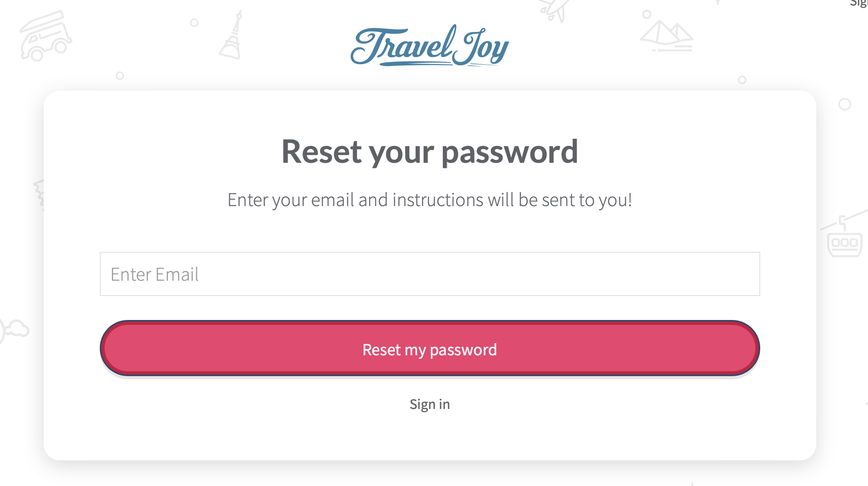Click the small circle below the pyramids
This screenshot has height=486, width=868.
(742, 80)
